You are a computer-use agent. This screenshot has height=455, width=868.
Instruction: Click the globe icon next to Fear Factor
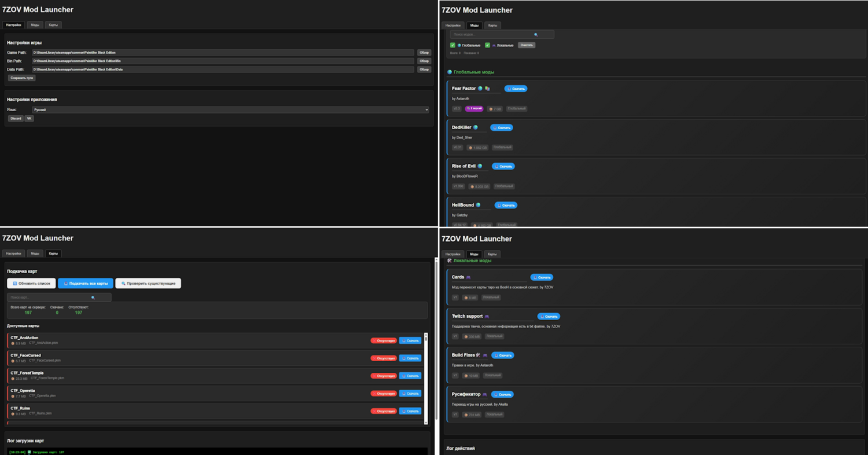[480, 89]
